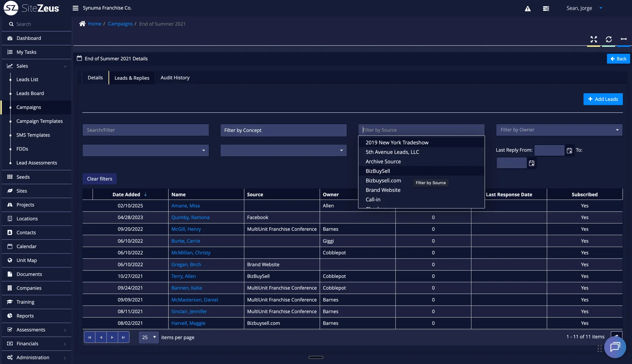The image size is (632, 364).
Task: Open the Last Reply From calendar picker
Action: [x=569, y=151]
